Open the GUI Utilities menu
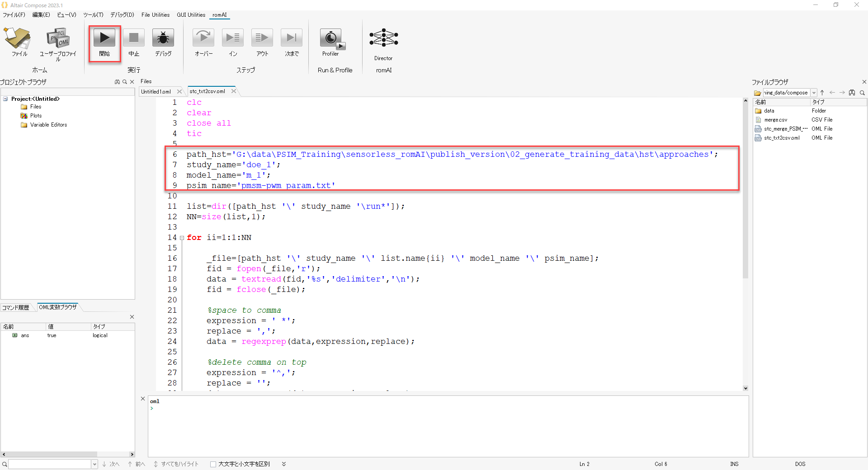 191,15
